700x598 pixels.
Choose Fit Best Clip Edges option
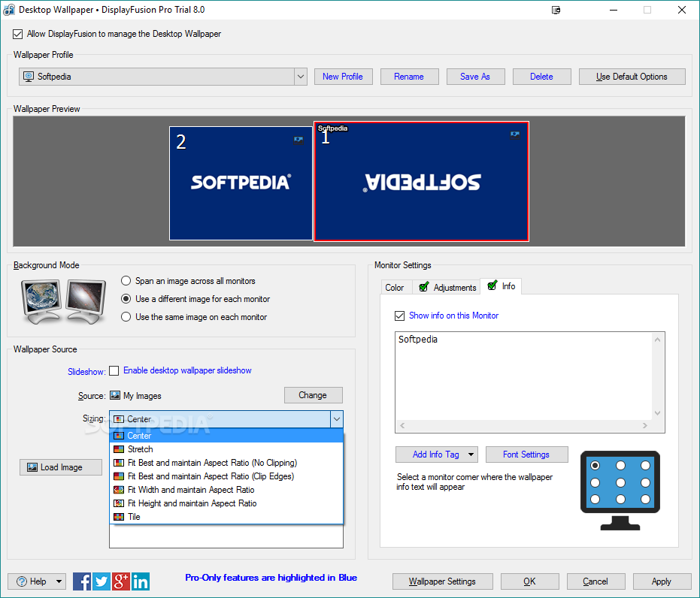226,476
